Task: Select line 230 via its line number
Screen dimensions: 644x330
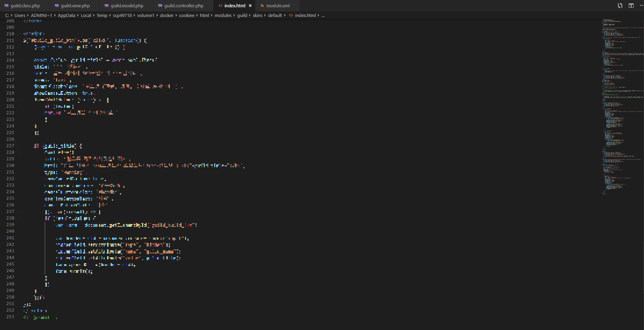Action: click(x=10, y=166)
